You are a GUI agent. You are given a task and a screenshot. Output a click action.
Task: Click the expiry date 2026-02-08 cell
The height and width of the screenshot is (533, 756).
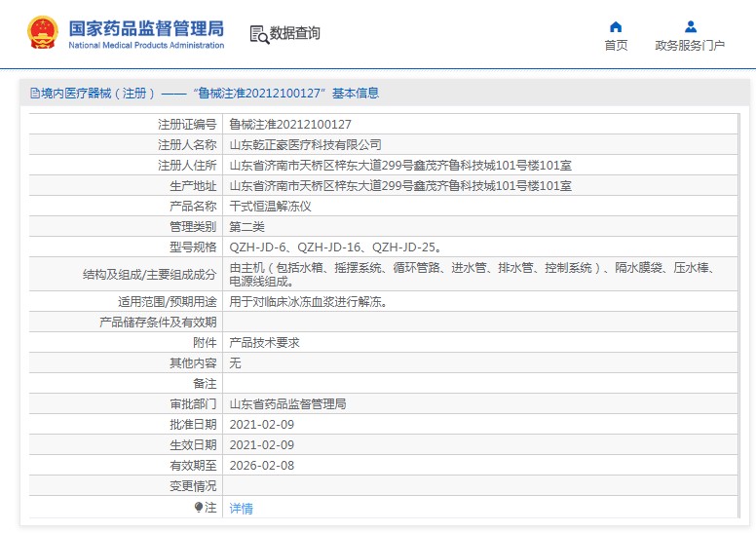pos(261,465)
